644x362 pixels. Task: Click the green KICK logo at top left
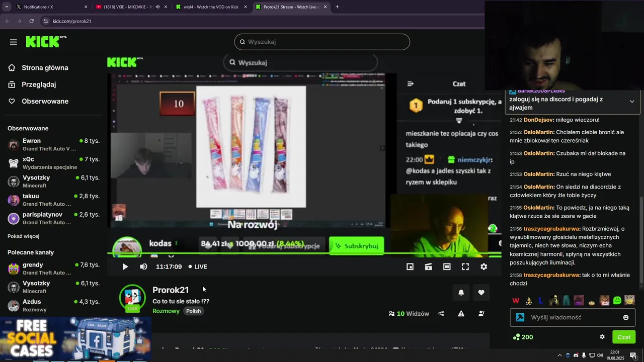(x=46, y=42)
